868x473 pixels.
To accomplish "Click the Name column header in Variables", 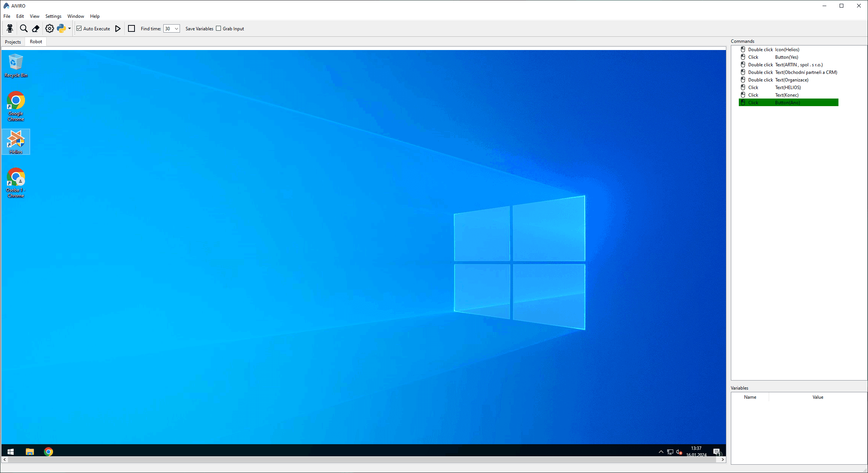I will [750, 397].
